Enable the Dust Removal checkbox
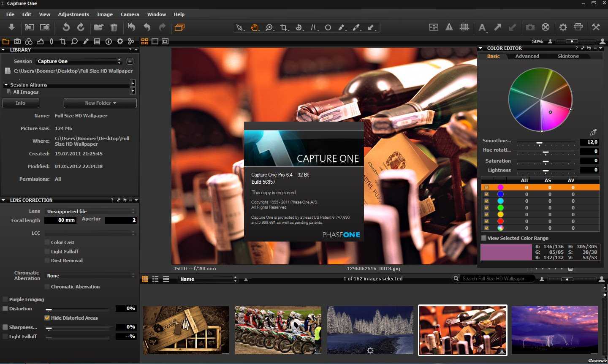608x364 pixels. 47,261
